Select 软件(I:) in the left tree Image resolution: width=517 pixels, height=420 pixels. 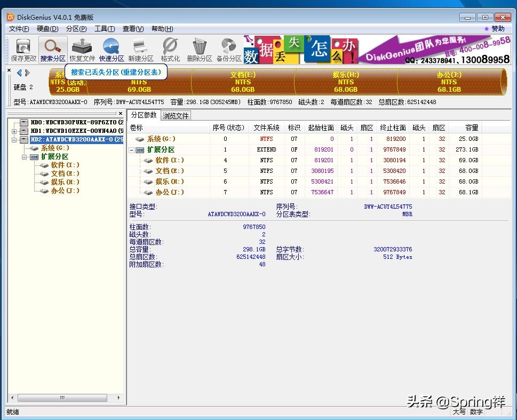pos(65,165)
